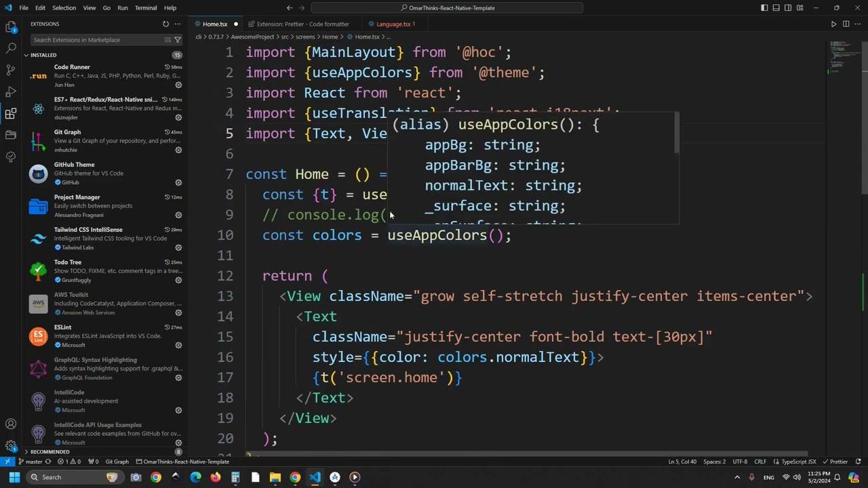This screenshot has height=488, width=868.
Task: Open the Terminal menu
Action: tap(146, 8)
